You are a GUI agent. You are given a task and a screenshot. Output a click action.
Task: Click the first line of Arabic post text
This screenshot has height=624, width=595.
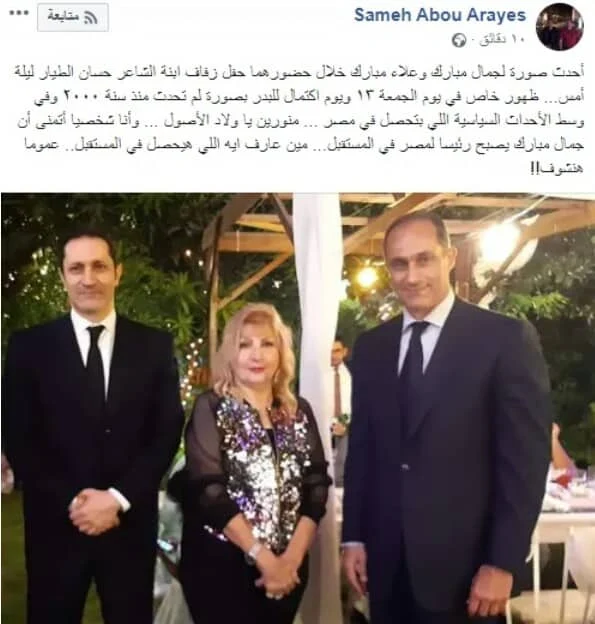[x=298, y=73]
